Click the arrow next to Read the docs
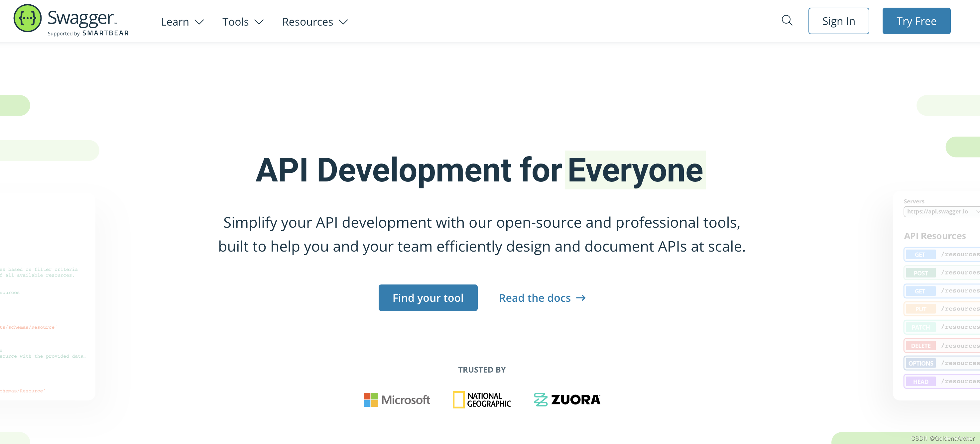Viewport: 980px width, 444px height. [581, 298]
